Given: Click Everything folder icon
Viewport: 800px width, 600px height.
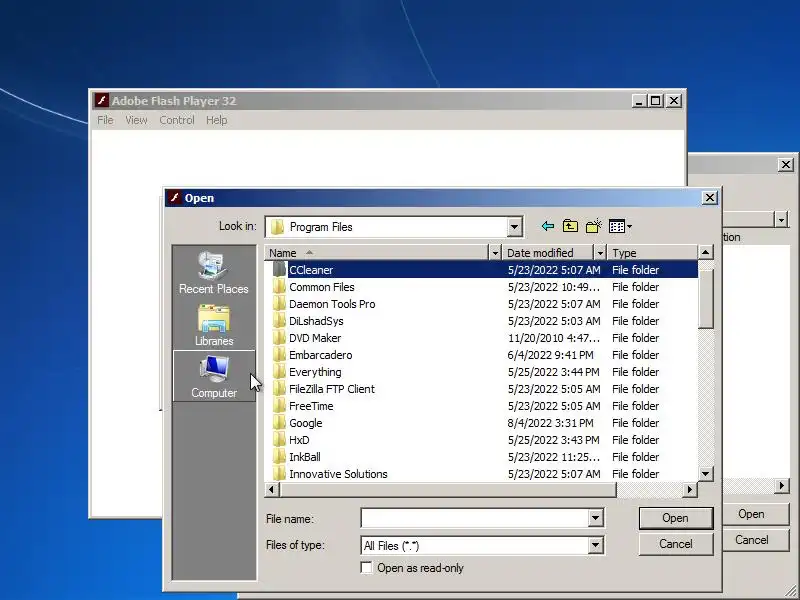Looking at the screenshot, I should (x=279, y=371).
